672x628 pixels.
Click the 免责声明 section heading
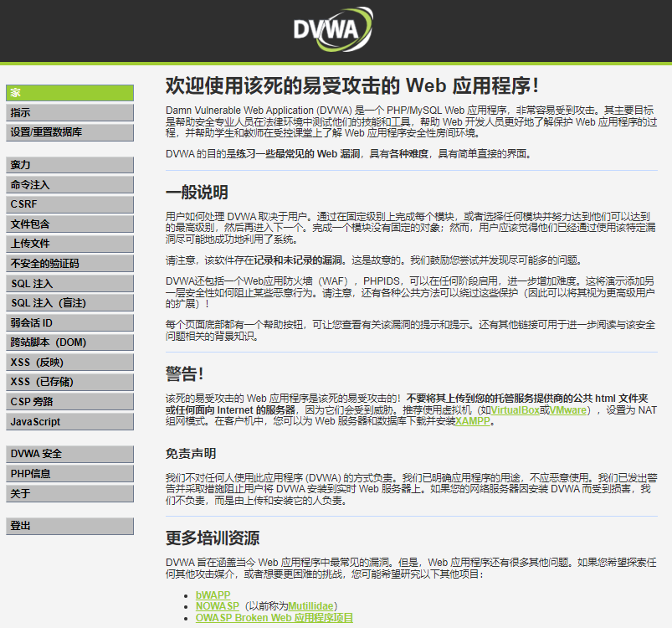[x=191, y=454]
